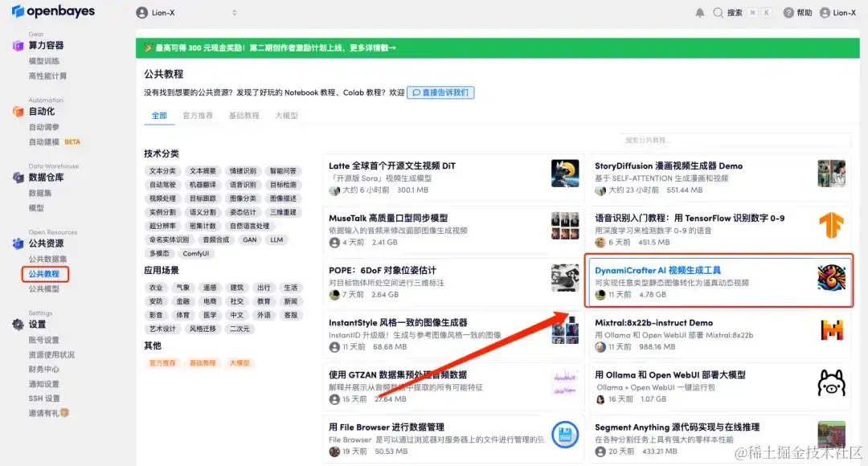Filter by the GAN tag

(250, 239)
